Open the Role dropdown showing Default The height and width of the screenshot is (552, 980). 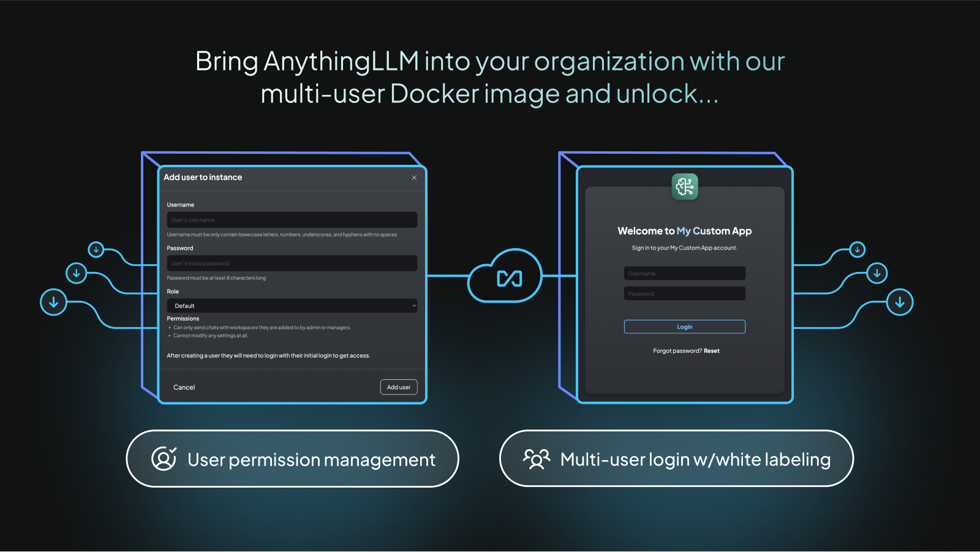292,306
